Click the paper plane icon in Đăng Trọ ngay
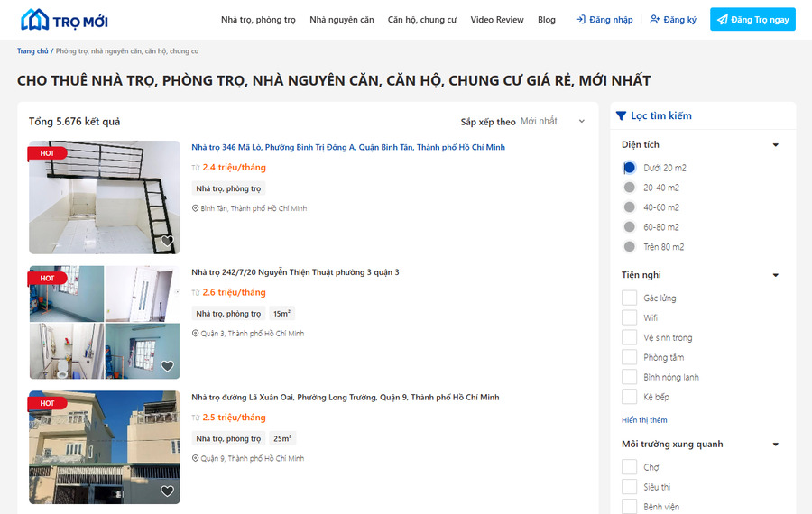The height and width of the screenshot is (514, 812). coord(723,20)
